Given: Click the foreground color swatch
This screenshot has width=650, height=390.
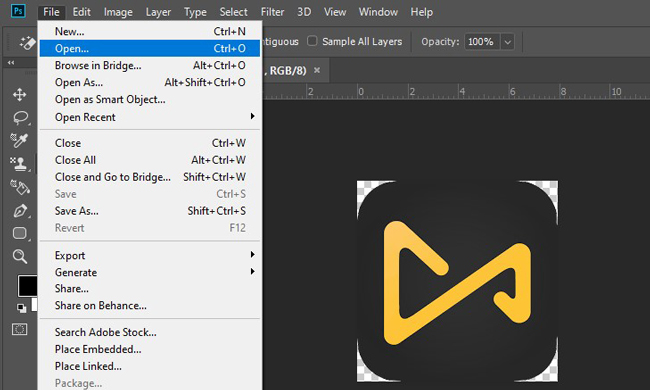Looking at the screenshot, I should pyautogui.click(x=27, y=286).
